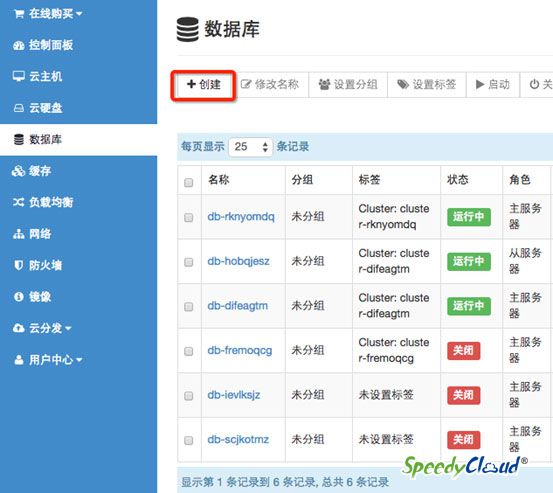Screen dimensions: 553x493
Task: Sort by the 角色 column header
Action: point(520,180)
